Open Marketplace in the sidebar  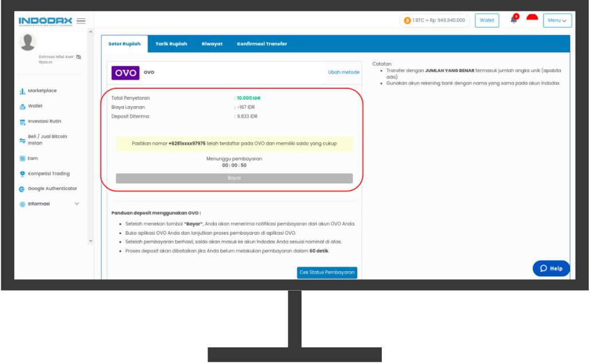coord(42,91)
